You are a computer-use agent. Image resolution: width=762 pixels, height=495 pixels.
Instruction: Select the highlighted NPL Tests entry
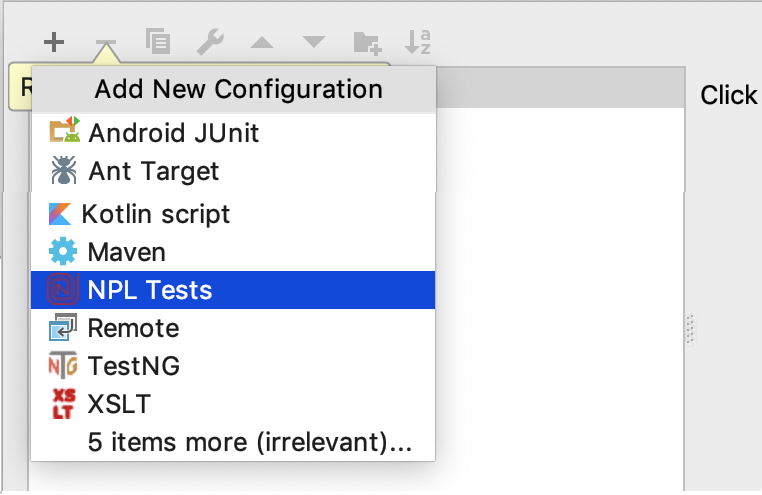[x=150, y=290]
